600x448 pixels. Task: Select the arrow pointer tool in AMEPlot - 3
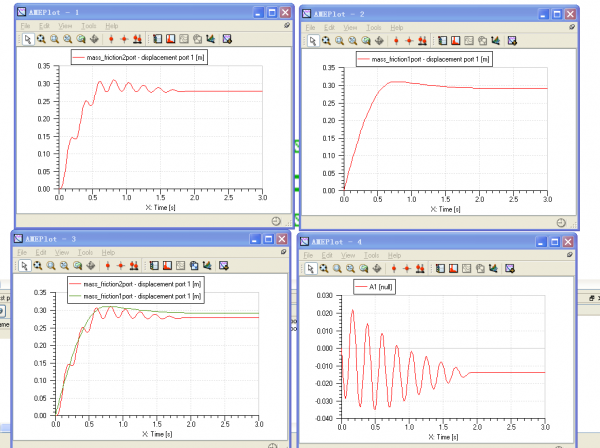click(x=25, y=267)
